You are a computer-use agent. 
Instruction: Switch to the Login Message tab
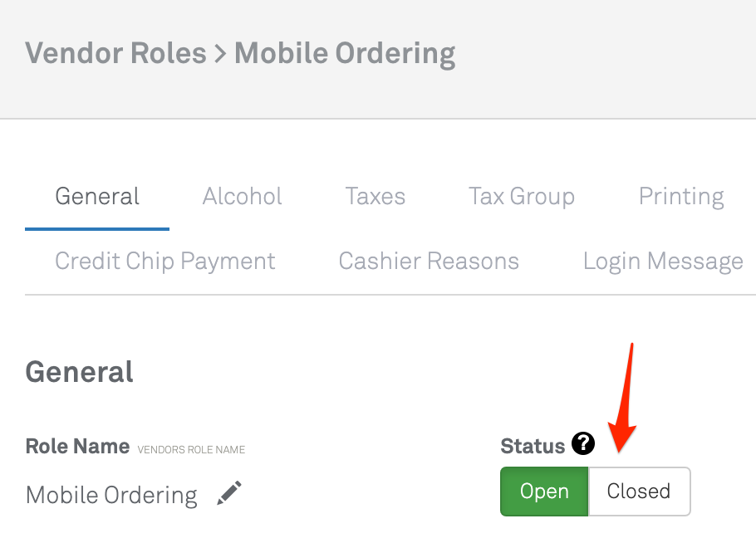(663, 262)
